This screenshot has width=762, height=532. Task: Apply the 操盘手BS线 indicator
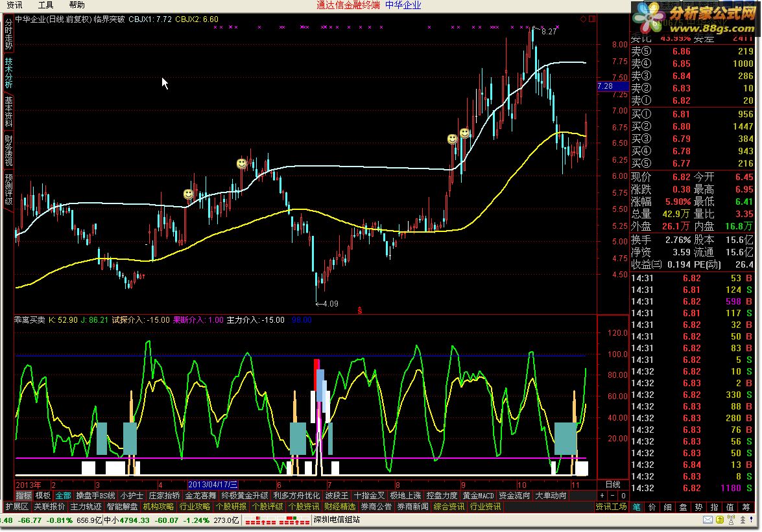(x=96, y=496)
